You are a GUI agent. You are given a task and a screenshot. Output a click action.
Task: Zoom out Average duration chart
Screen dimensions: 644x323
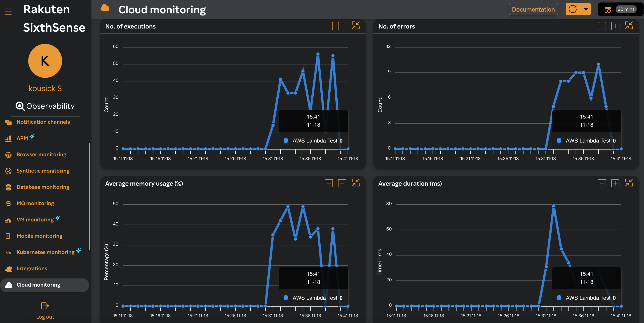pos(602,183)
